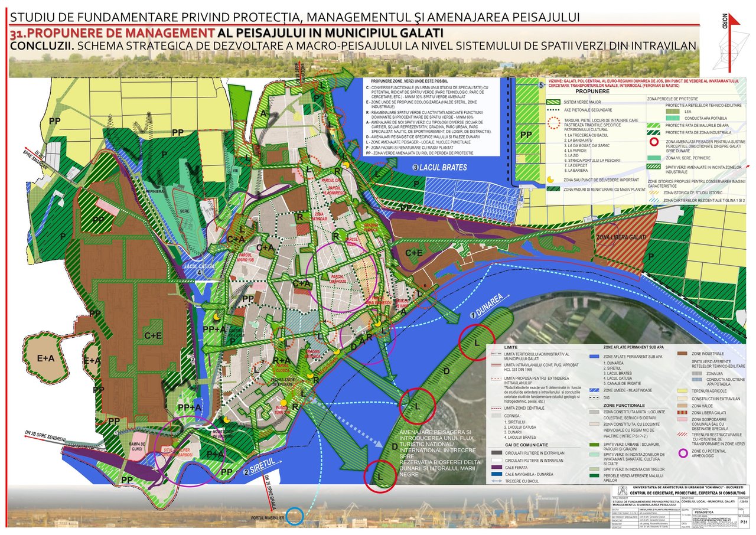Pick the blue hatched Zone umede - mlastinoase swatch

coord(594,390)
